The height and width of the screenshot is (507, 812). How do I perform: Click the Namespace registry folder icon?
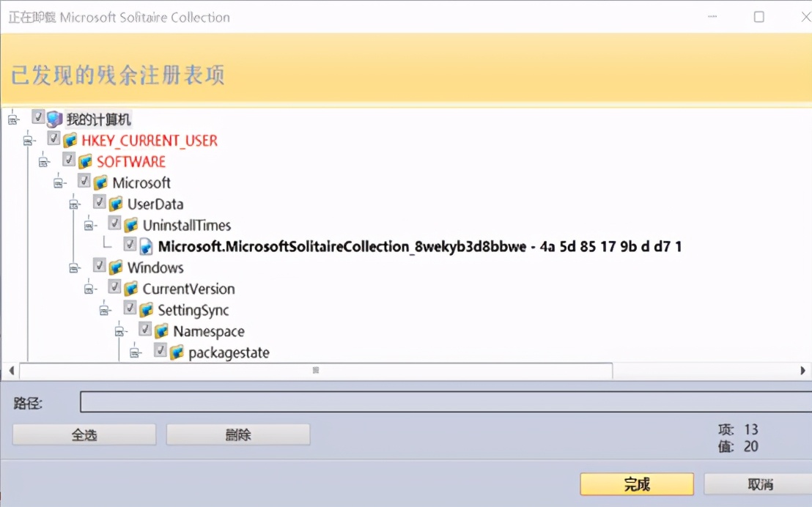161,331
